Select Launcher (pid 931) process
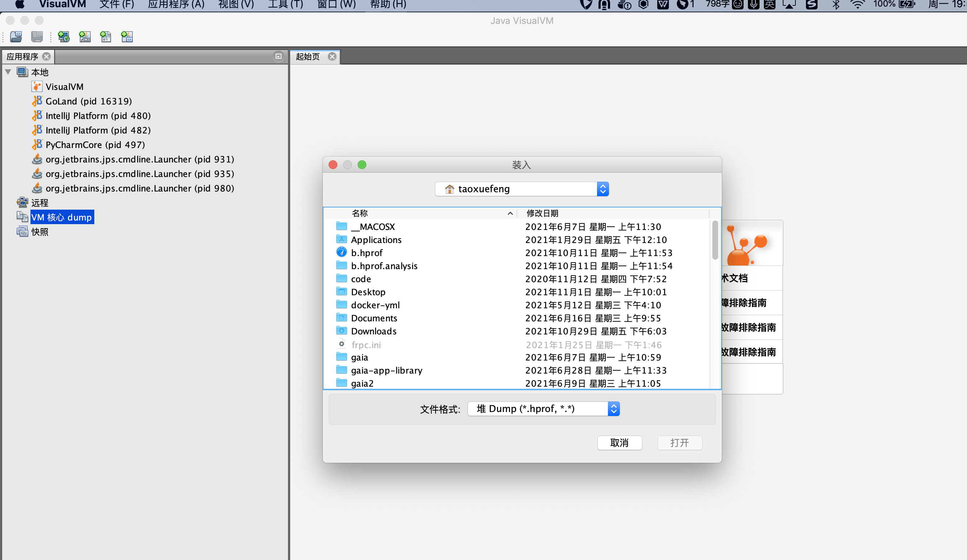This screenshot has height=560, width=967. (133, 159)
